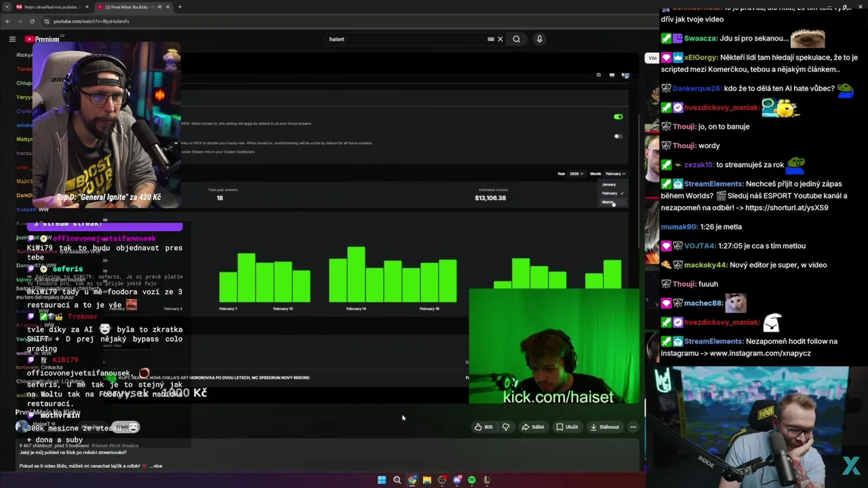Open Kick dashboard profile avatar

click(625, 75)
